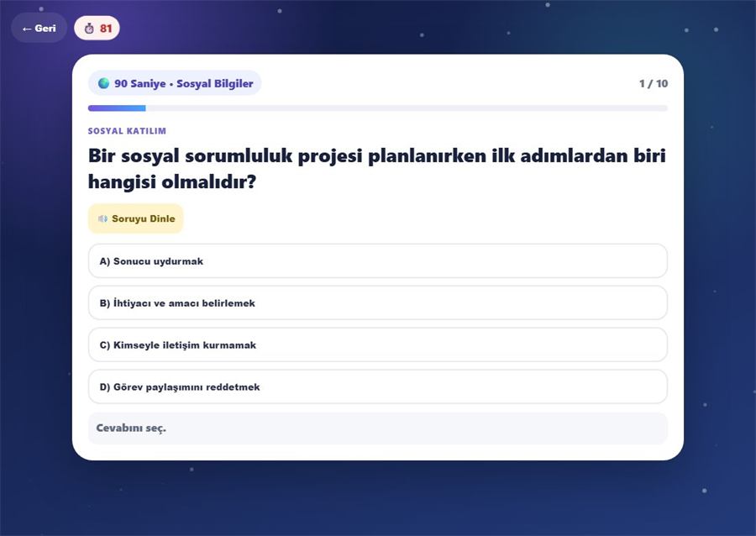756x536 pixels.
Task: Click the question text about sosyal sorumluluk projesi
Action: [377, 169]
